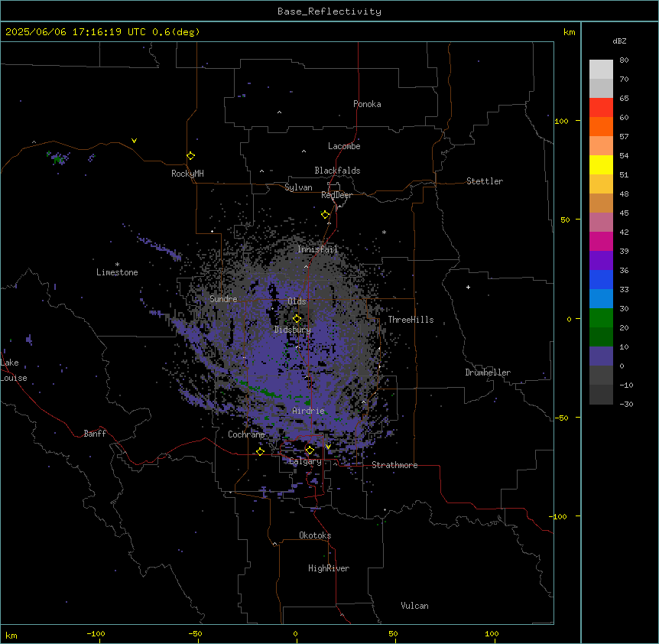Image resolution: width=659 pixels, height=644 pixels.
Task: Click the 100 tick on the right km axis
Action: click(x=561, y=121)
